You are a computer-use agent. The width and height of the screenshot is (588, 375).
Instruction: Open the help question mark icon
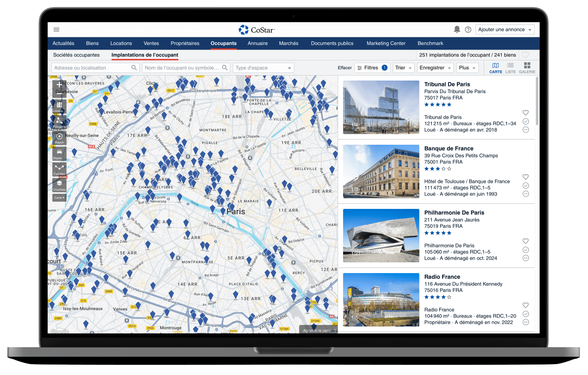pos(468,30)
